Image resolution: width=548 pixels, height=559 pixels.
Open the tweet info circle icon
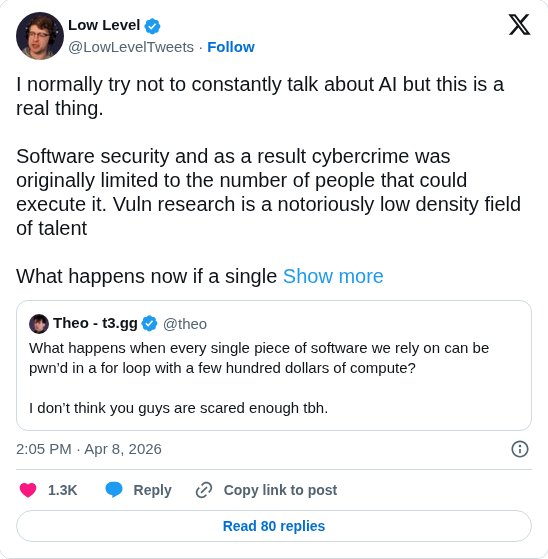coord(520,449)
